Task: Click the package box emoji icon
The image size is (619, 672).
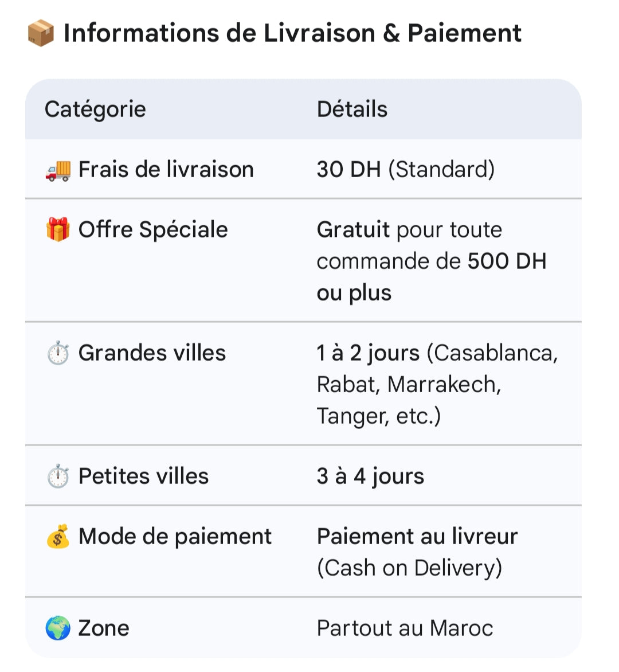Action: click(41, 33)
